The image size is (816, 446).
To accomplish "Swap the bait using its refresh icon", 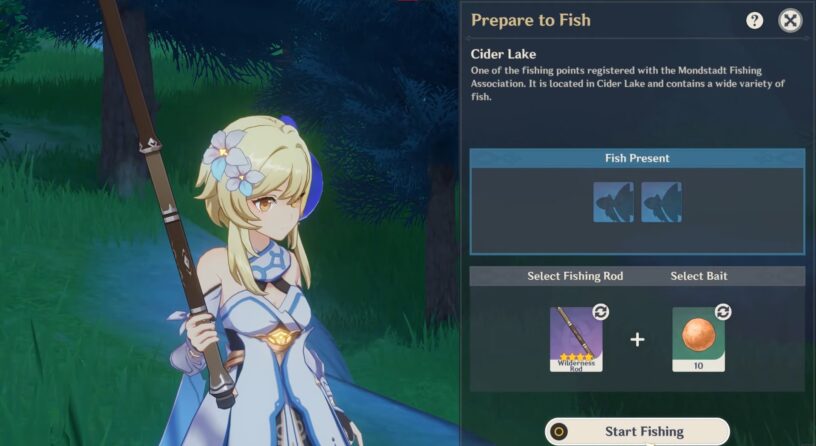I will click(723, 312).
